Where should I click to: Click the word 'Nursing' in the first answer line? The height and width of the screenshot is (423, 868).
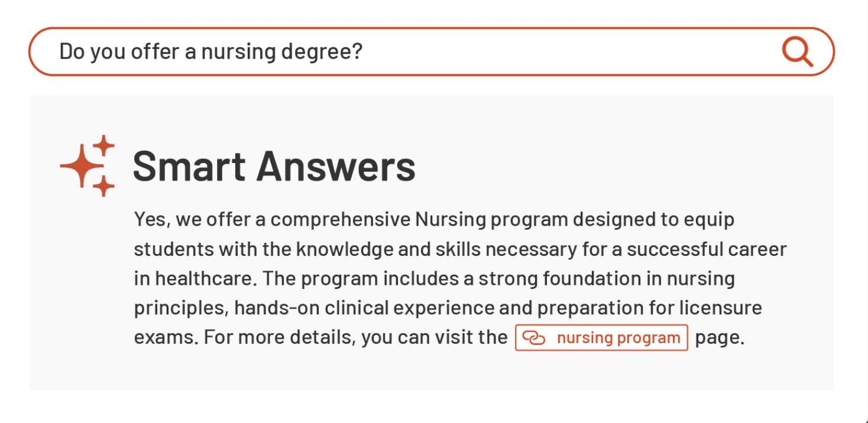pos(450,220)
